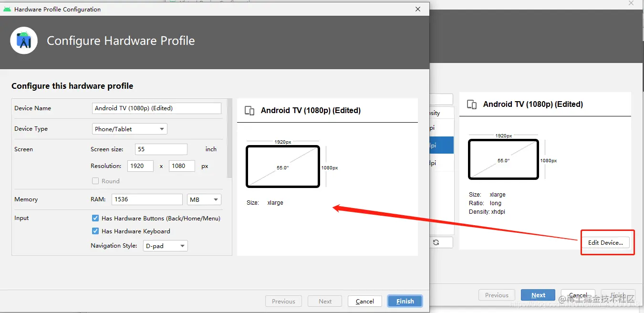Click the screen preview thumbnail in background window
Viewport: 644px width, 313px height.
[504, 159]
